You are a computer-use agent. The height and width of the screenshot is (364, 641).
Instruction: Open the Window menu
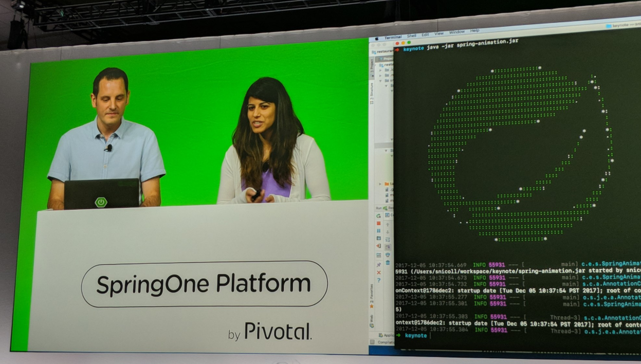[x=456, y=32]
